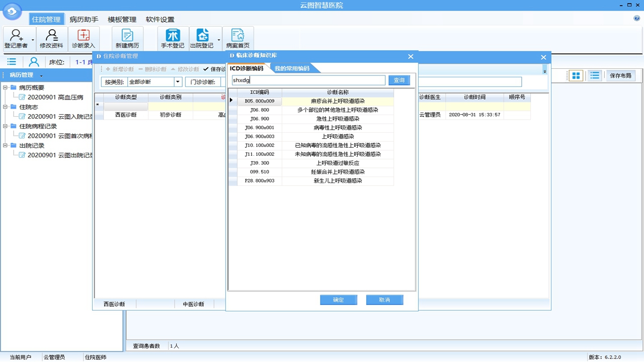Image resolution: width=644 pixels, height=362 pixels.
Task: Select the 修改资料 modify info tool
Action: tap(51, 39)
